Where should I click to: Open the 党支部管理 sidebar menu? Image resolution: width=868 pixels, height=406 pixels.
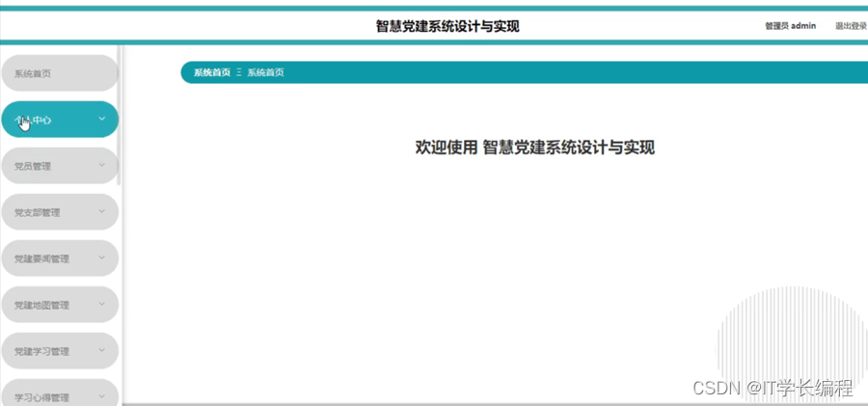pyautogui.click(x=60, y=212)
